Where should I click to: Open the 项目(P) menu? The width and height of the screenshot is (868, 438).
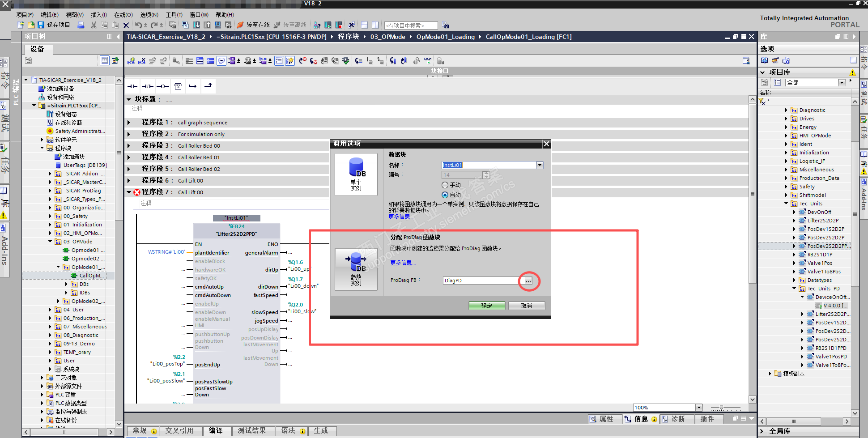(25, 15)
